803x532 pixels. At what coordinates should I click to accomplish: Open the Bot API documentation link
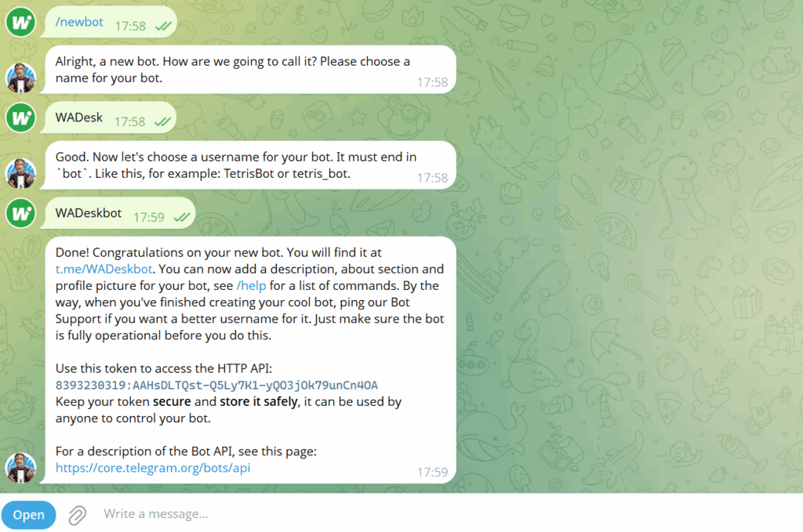click(x=152, y=468)
